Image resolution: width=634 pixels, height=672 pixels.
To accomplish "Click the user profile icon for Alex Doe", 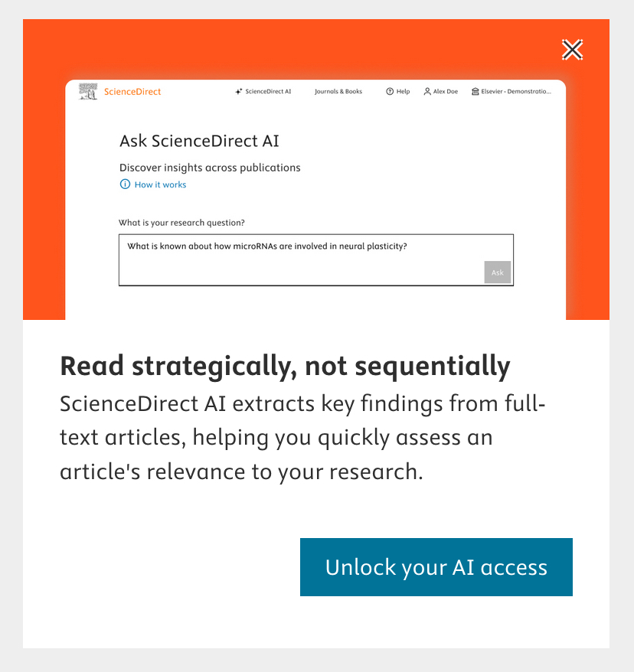I will [427, 92].
